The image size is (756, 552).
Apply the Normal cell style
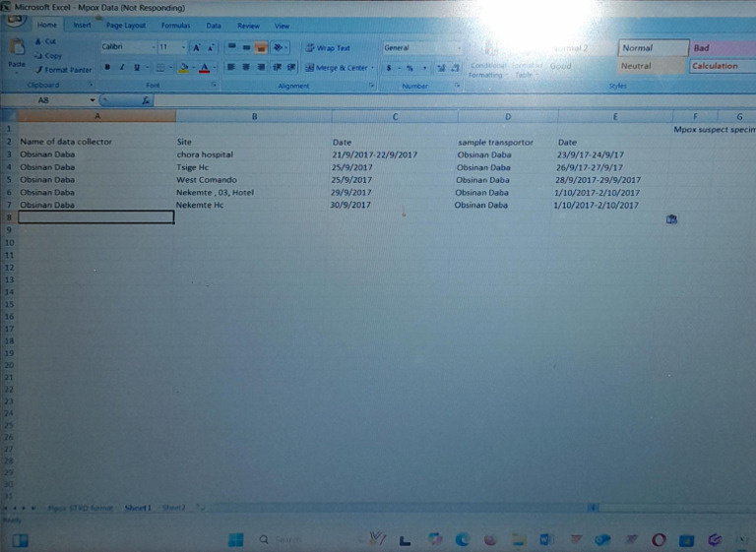coord(654,48)
